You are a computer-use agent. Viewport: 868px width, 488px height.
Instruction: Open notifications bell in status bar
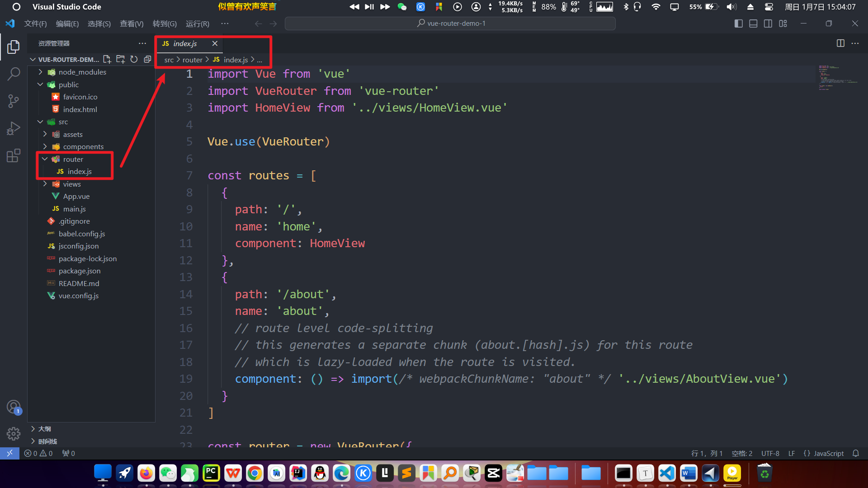pyautogui.click(x=855, y=453)
